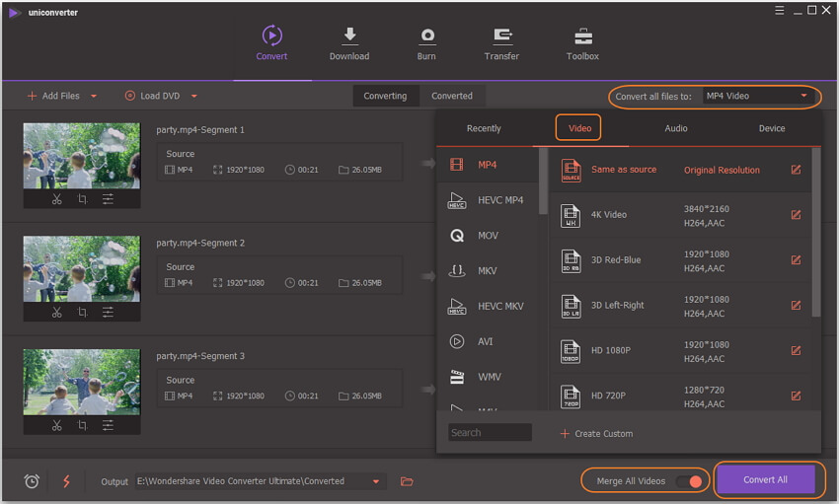The width and height of the screenshot is (839, 504).
Task: Open effects settings for party.mp4-Segment 3
Action: pos(108,425)
